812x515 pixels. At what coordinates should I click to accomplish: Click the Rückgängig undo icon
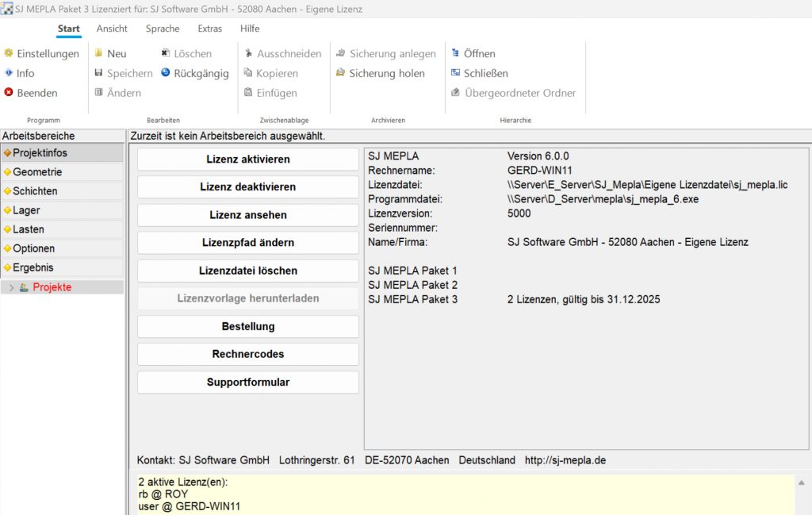(x=166, y=73)
